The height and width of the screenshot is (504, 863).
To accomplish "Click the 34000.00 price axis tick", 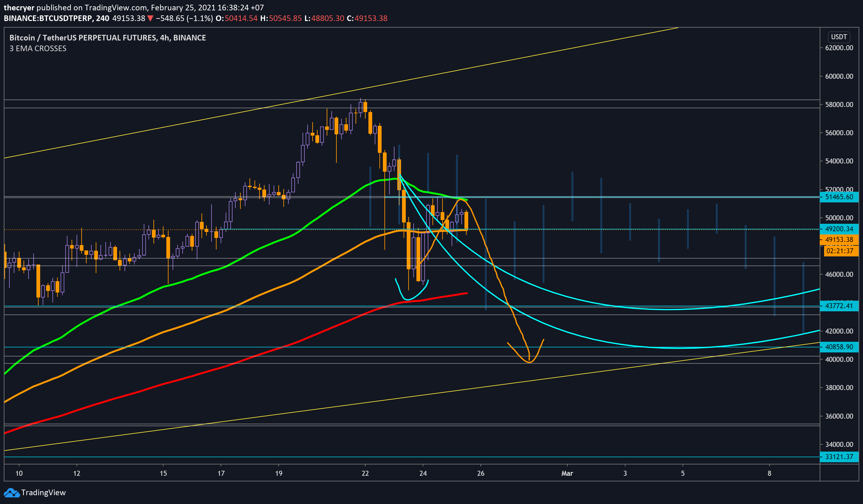I will point(839,444).
